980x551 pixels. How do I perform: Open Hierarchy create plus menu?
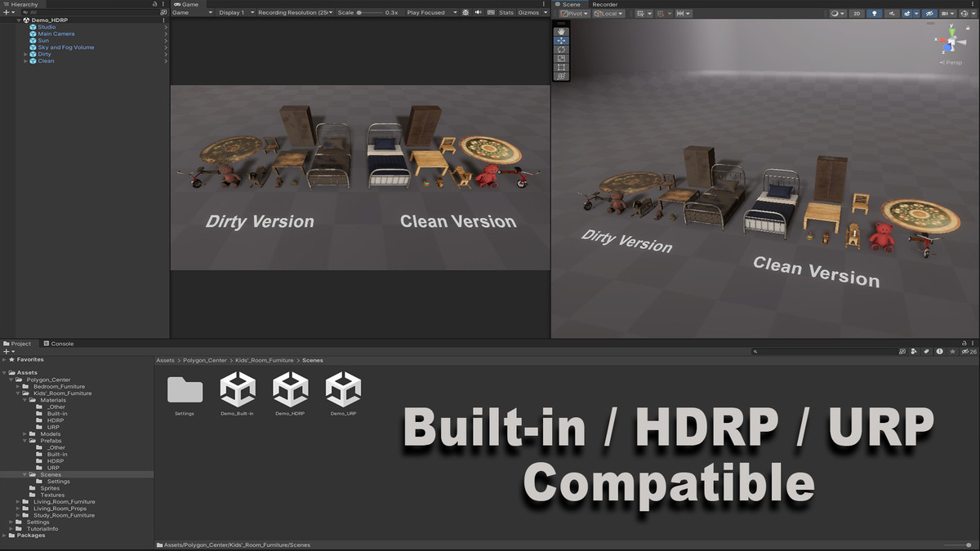7,12
